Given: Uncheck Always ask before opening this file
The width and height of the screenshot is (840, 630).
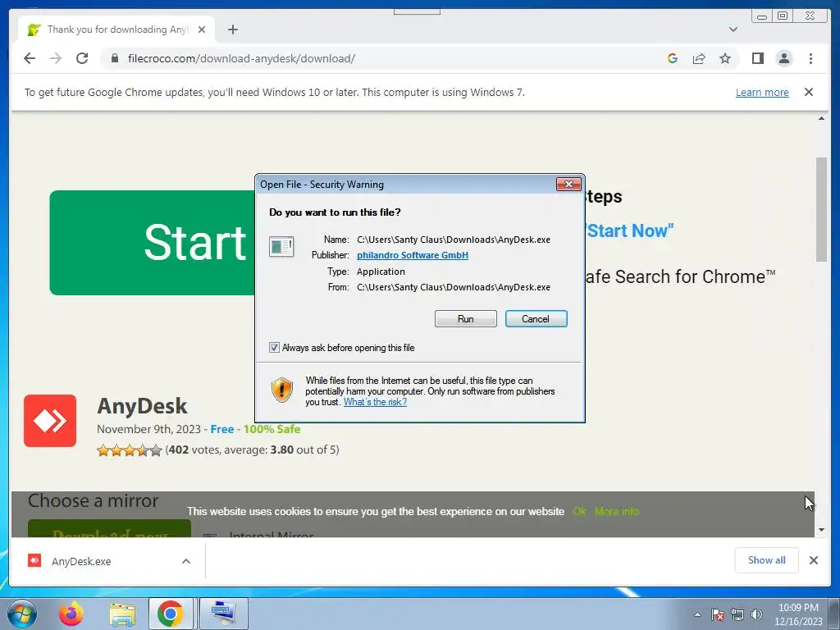Looking at the screenshot, I should tap(274, 348).
